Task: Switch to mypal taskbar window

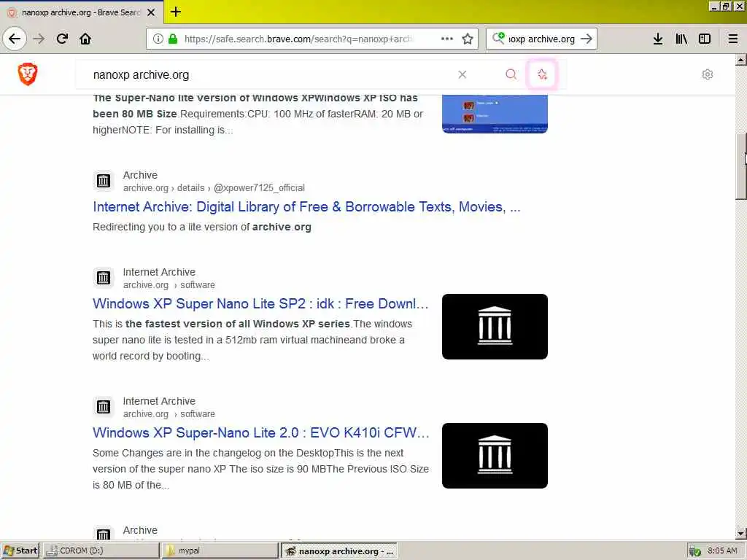Action: (219, 551)
